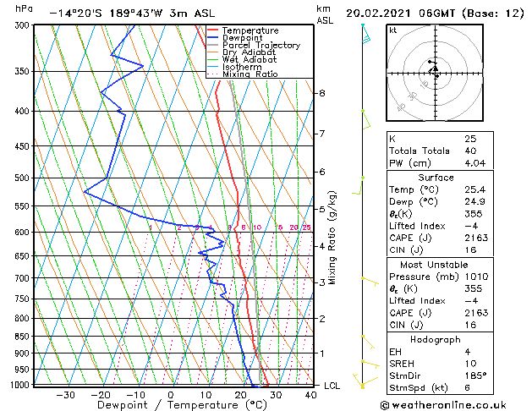The width and height of the screenshot is (532, 411).
Task: Click the LCL marker on right axis
Action: click(x=333, y=386)
